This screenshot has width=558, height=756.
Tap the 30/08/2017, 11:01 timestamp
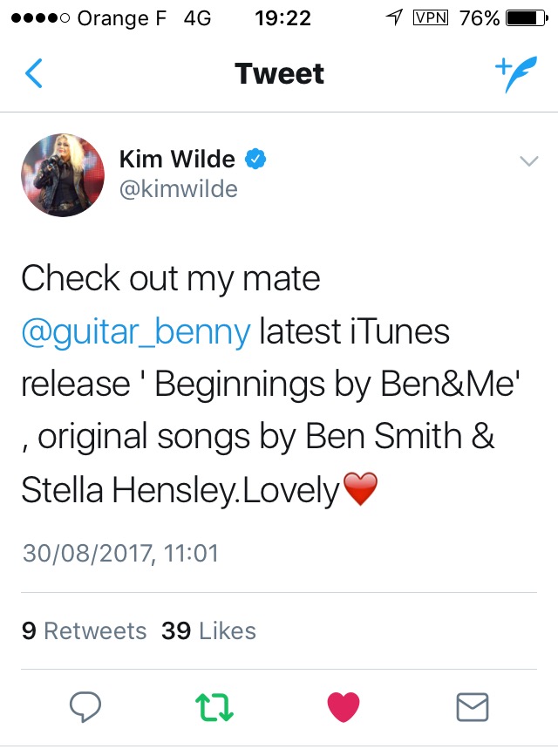(119, 553)
